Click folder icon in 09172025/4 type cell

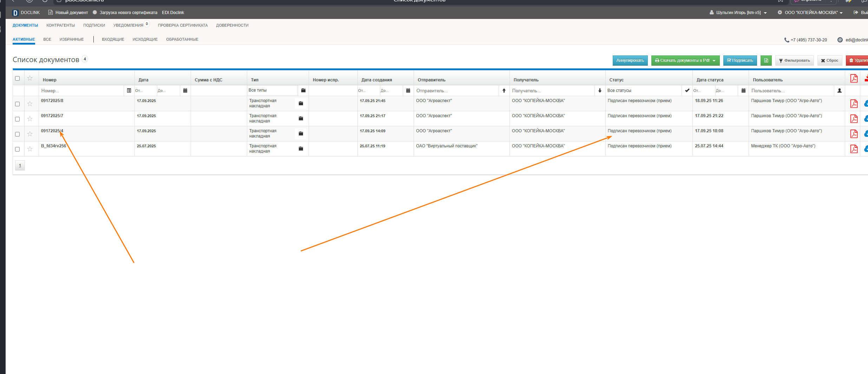301,133
